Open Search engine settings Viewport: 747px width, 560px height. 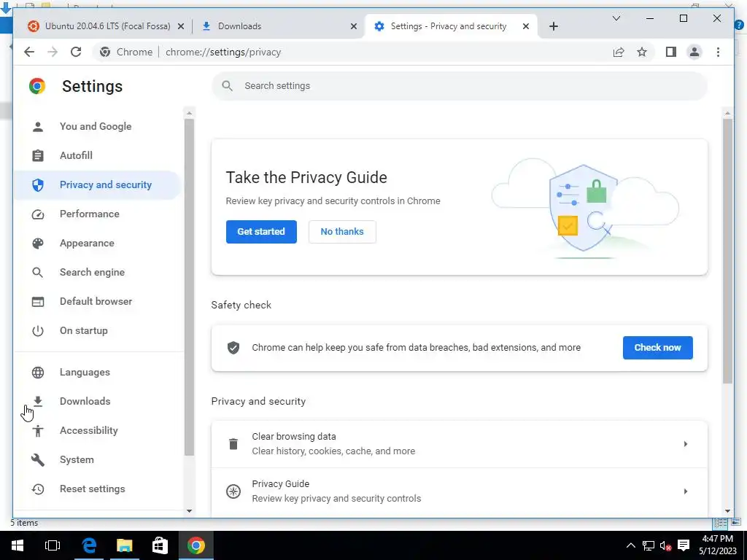tap(98, 272)
